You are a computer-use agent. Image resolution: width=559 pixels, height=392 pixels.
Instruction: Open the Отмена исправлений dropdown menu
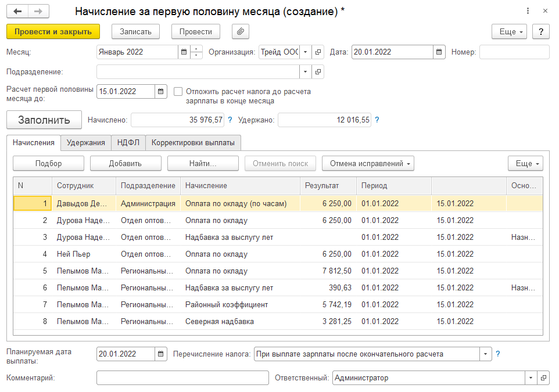(x=367, y=164)
